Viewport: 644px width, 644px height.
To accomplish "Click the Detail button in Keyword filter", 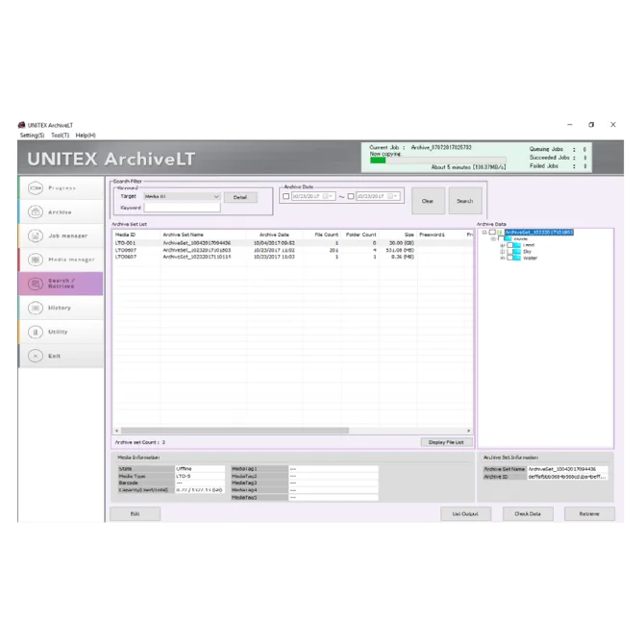I will click(x=240, y=197).
